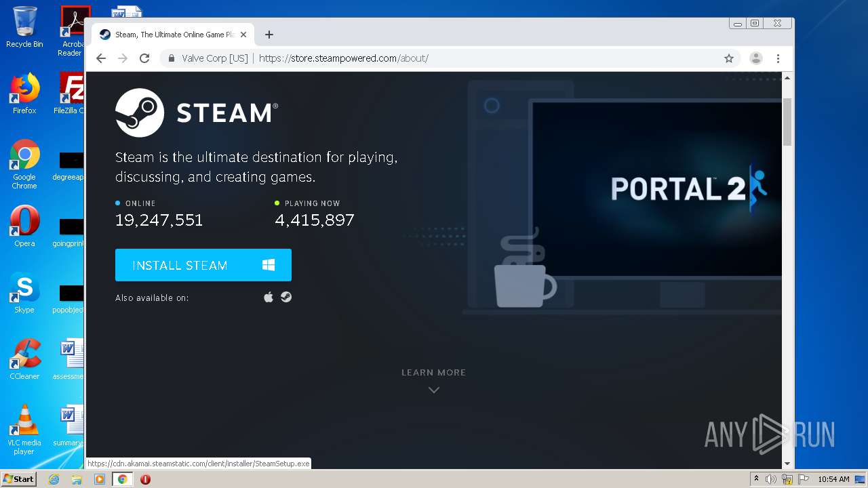Select Skype desktop shortcut
Viewport: 868px width, 488px height.
point(24,293)
